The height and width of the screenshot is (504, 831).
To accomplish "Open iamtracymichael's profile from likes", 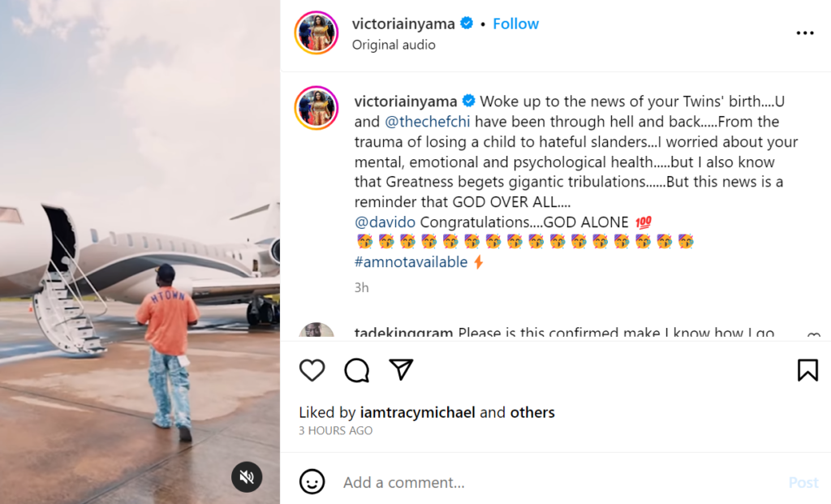I will (x=417, y=412).
